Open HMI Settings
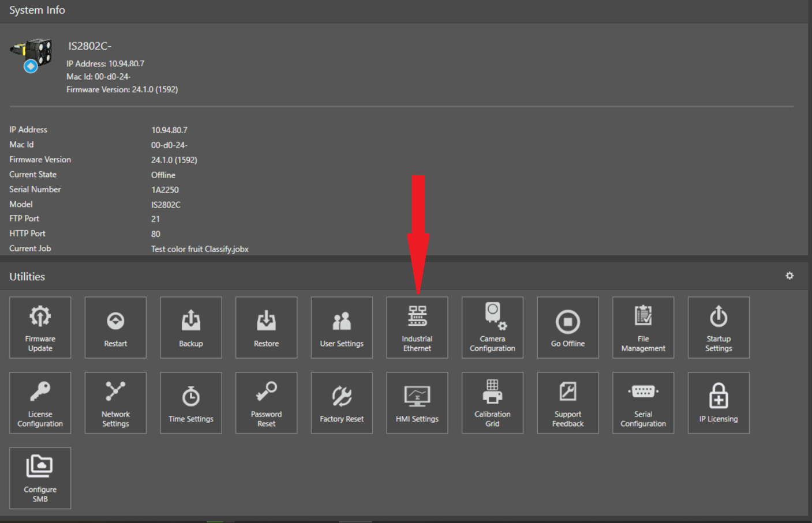 (x=417, y=402)
